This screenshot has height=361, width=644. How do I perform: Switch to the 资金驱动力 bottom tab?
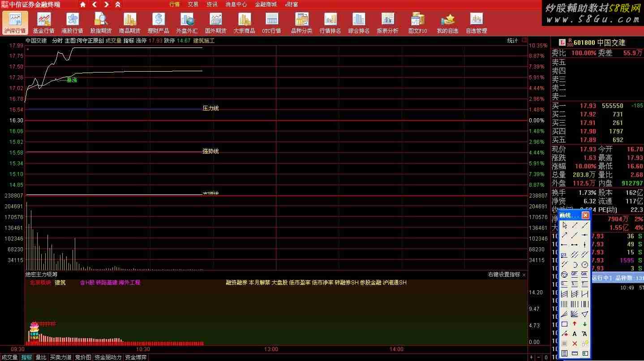click(108, 357)
